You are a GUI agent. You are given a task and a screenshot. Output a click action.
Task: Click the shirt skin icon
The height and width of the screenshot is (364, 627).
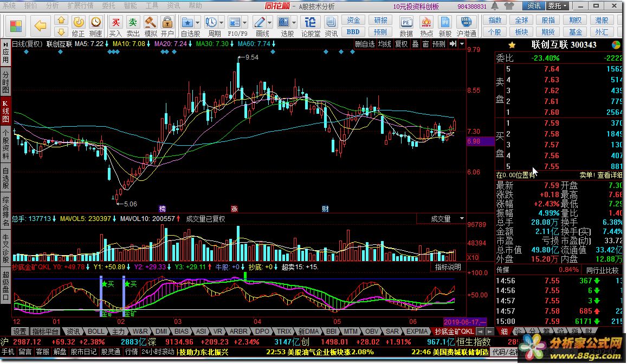pos(509,6)
